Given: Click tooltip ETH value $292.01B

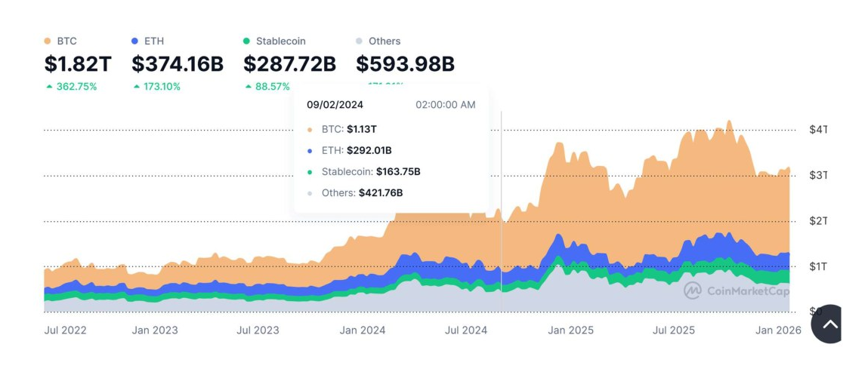Looking at the screenshot, I should point(368,150).
